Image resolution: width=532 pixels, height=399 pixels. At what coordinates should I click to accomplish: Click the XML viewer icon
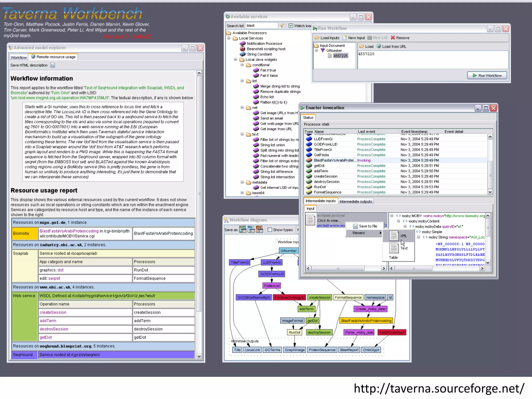tap(394, 236)
